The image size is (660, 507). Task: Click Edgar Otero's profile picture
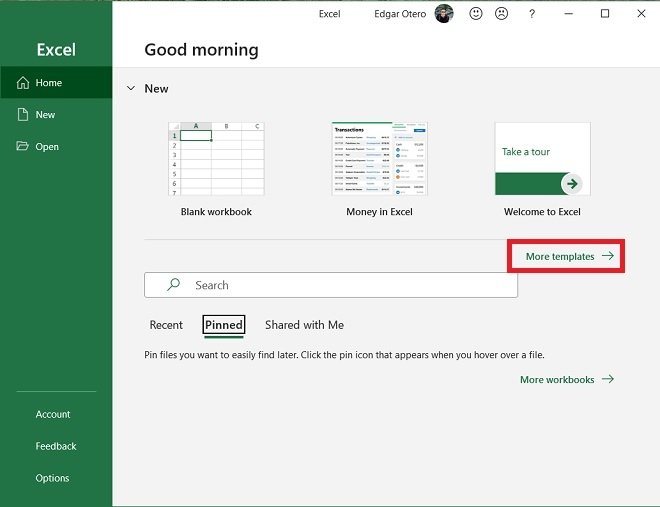pyautogui.click(x=444, y=13)
